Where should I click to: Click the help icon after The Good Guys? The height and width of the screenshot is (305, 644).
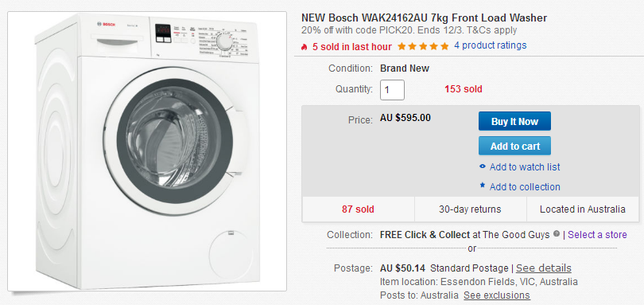click(557, 234)
